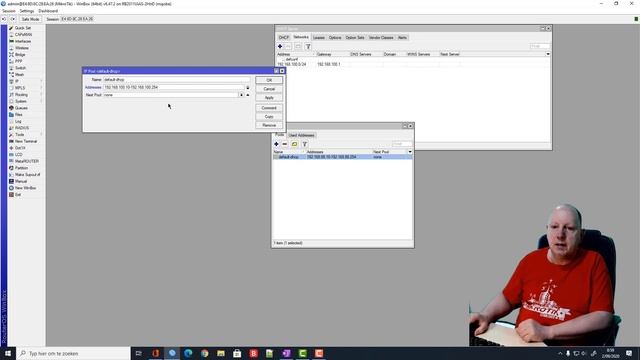Open RADIUS menu item
This screenshot has width=640, height=360.
click(22, 128)
